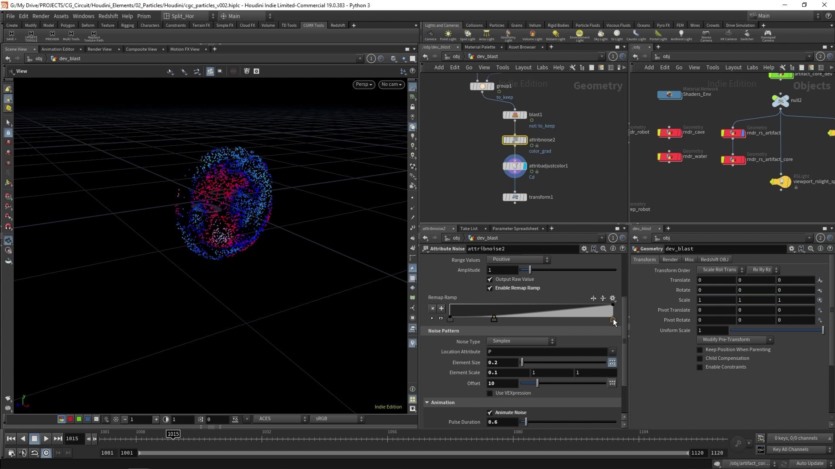835x469 pixels.
Task: Add a point to the Remap Ramp
Action: click(x=441, y=308)
